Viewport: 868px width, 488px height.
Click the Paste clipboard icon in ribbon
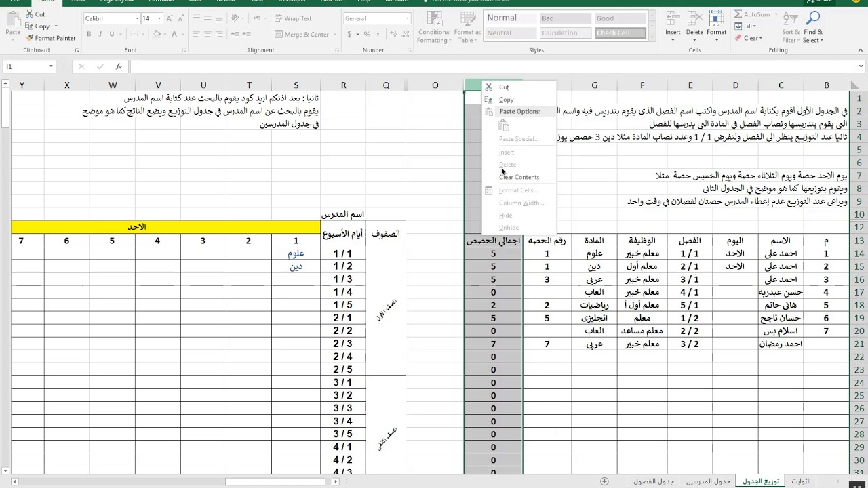coord(13,20)
